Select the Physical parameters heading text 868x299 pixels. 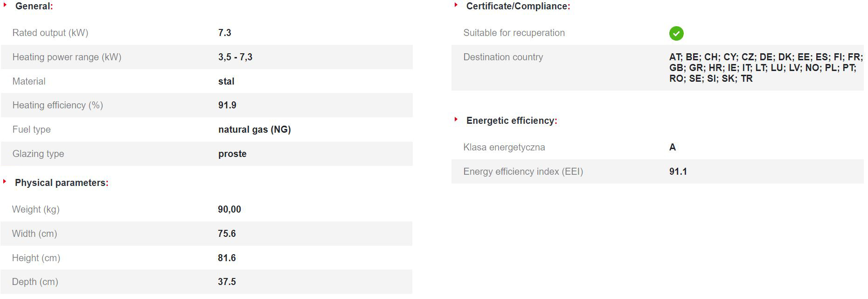tap(61, 183)
